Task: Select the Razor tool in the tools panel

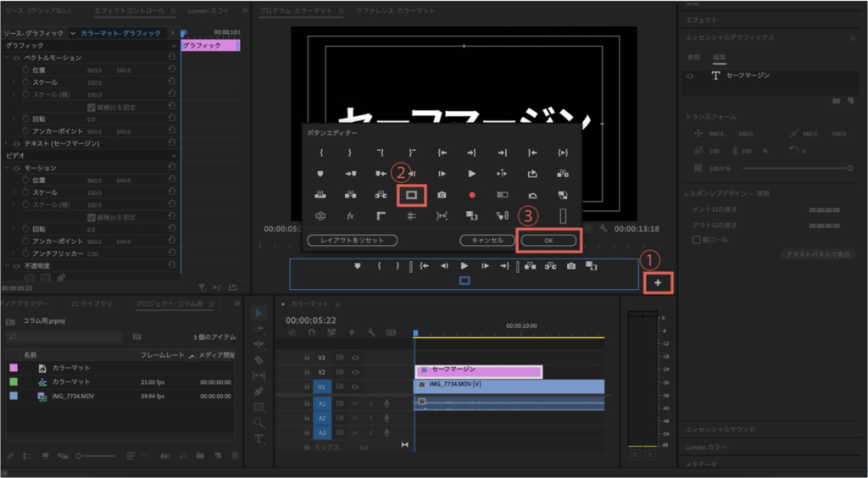Action: (259, 359)
